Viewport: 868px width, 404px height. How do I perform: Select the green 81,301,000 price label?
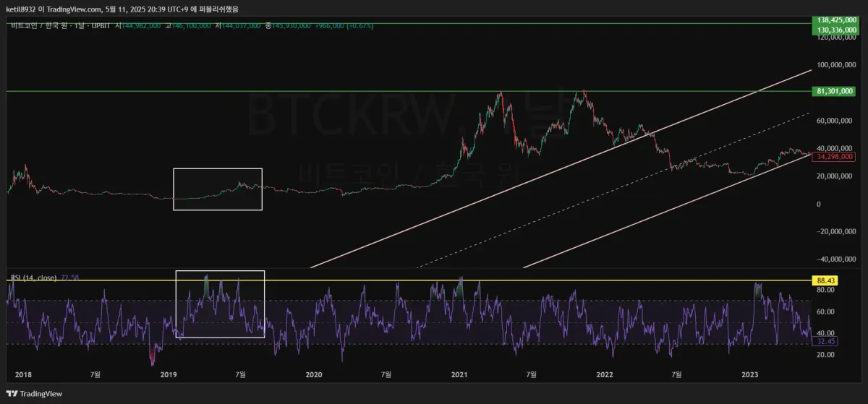[835, 91]
